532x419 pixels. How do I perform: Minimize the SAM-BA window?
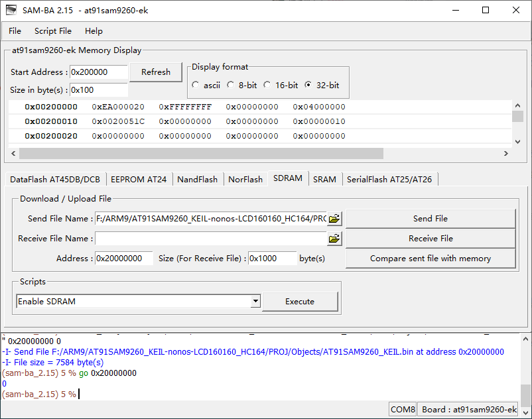[x=456, y=10]
